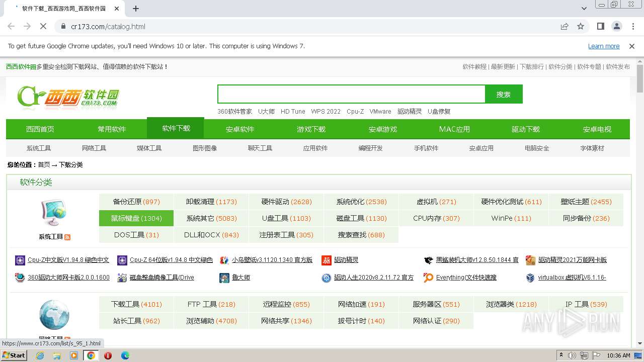Open the Chrome three-dot menu
Image resolution: width=644 pixels, height=362 pixels.
click(x=632, y=26)
